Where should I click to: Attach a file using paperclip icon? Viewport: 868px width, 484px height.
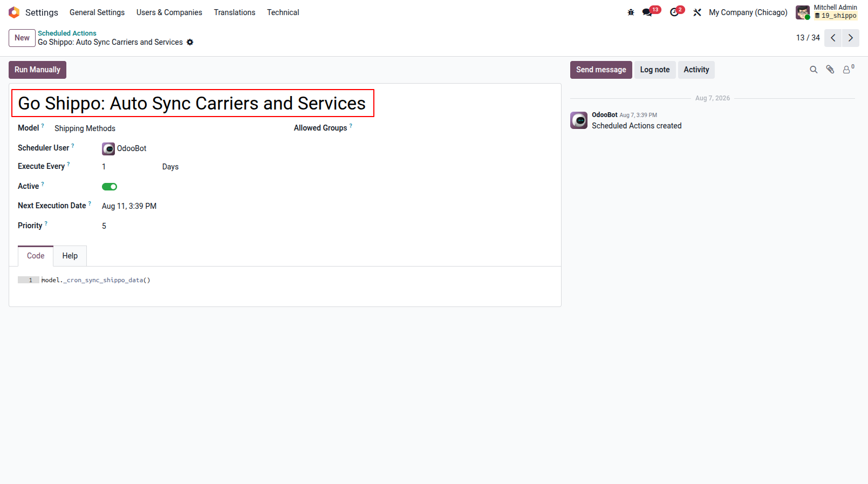pyautogui.click(x=830, y=70)
